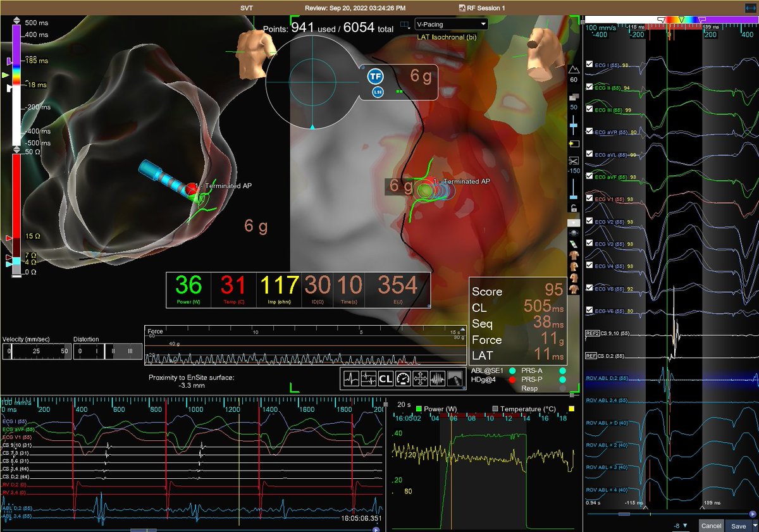Select the single waveform display icon
The width and height of the screenshot is (759, 532).
click(351, 378)
